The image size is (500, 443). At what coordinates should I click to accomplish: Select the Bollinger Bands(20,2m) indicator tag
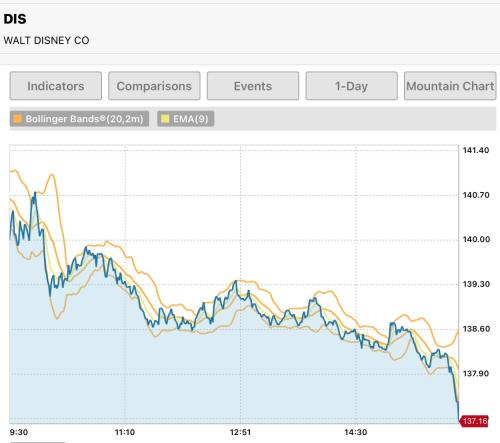[x=79, y=119]
